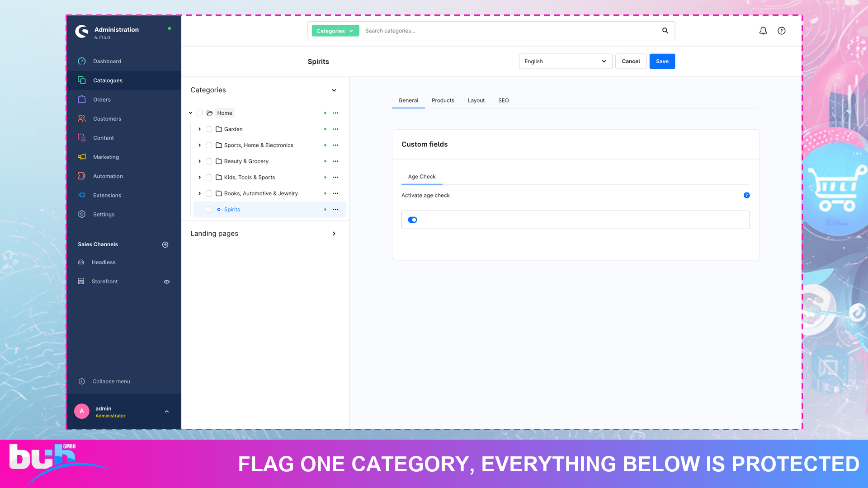
Task: Toggle the Storefront visibility eye icon
Action: [x=167, y=282]
